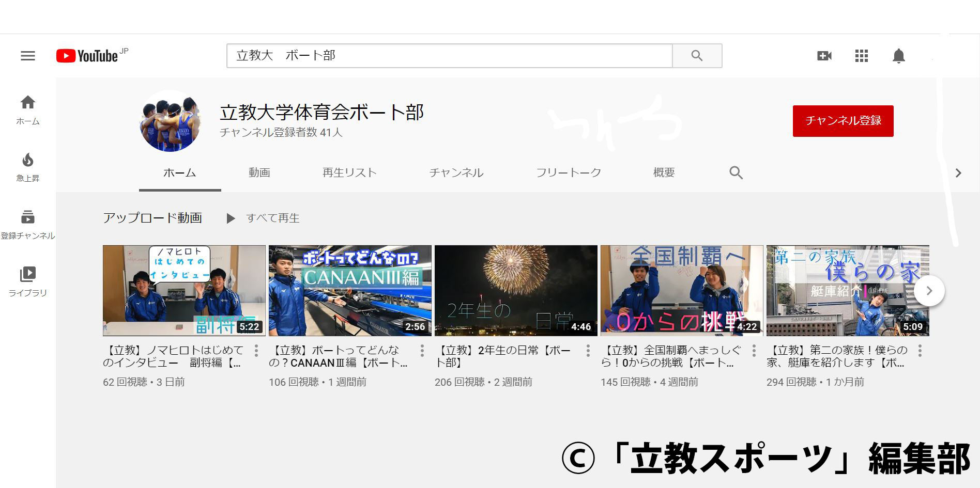Open the hamburger guide menu
The image size is (980, 488).
pos(28,56)
